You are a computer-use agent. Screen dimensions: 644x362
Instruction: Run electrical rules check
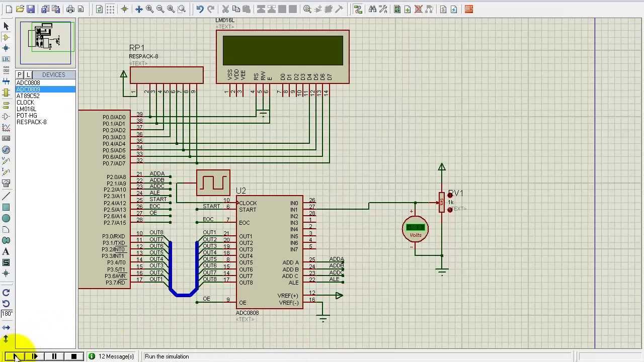click(454, 9)
